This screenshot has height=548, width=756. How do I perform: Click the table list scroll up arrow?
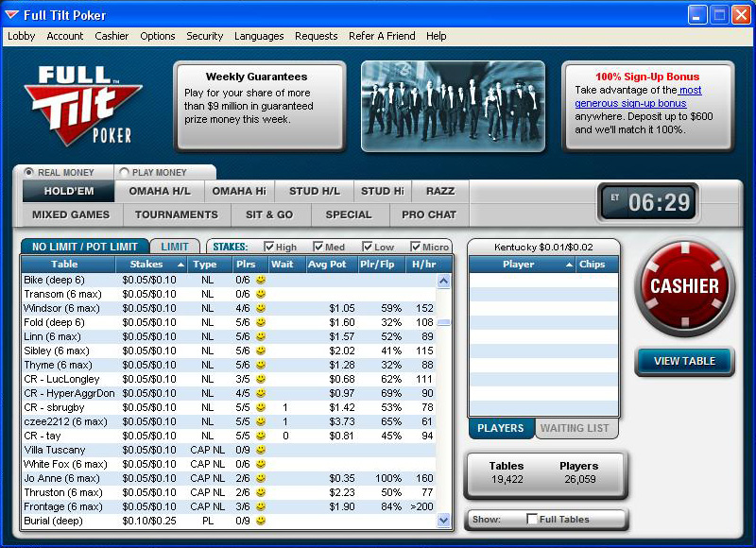[443, 281]
